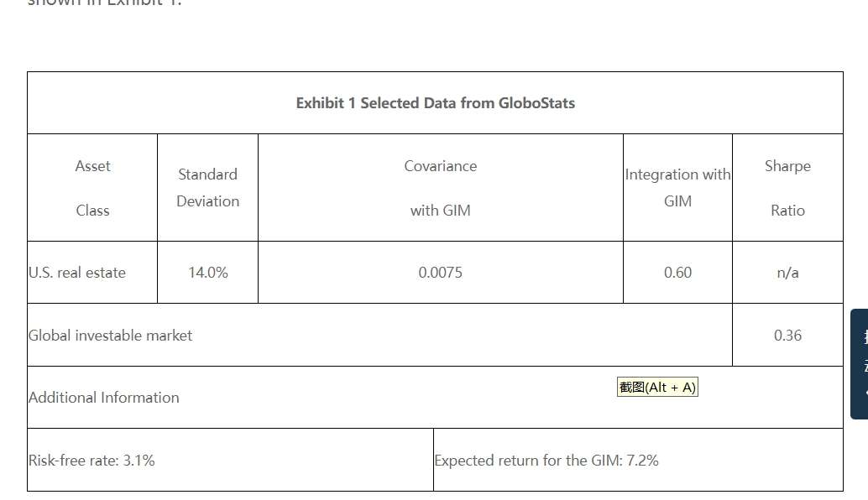Click the Exhibit 1 Selected Data title
The width and height of the screenshot is (868, 500).
point(435,103)
